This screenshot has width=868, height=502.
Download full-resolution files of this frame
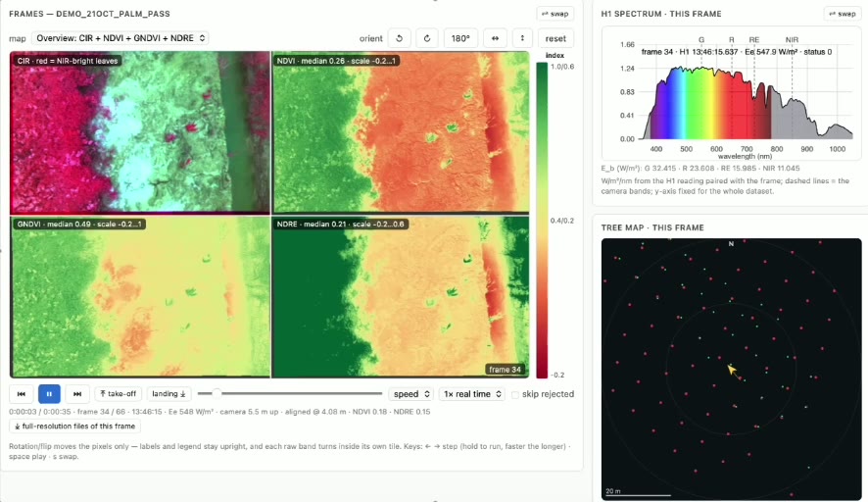pyautogui.click(x=74, y=427)
